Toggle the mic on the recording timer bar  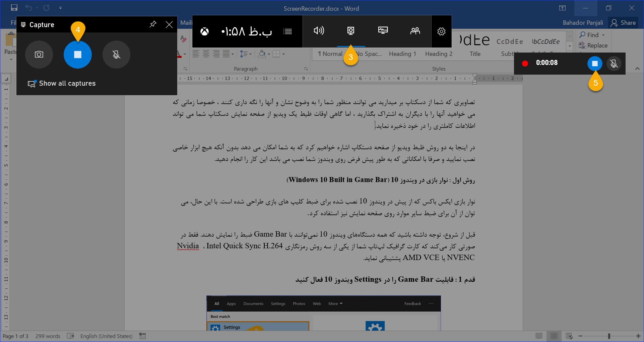pos(614,64)
